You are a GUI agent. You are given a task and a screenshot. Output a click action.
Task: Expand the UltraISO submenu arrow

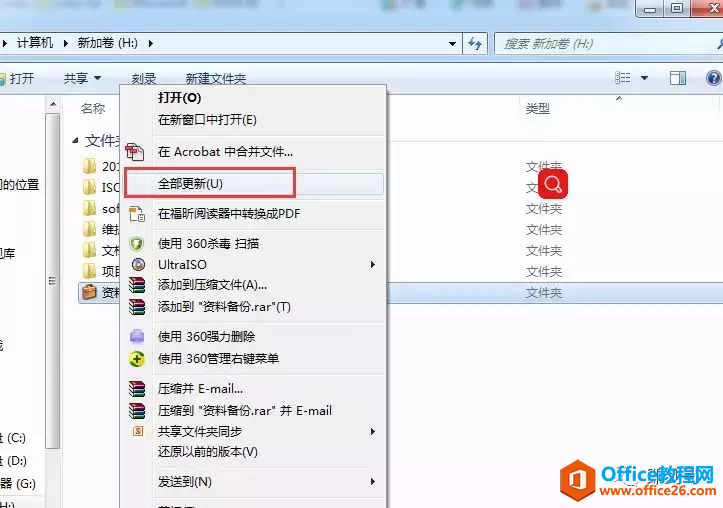373,265
